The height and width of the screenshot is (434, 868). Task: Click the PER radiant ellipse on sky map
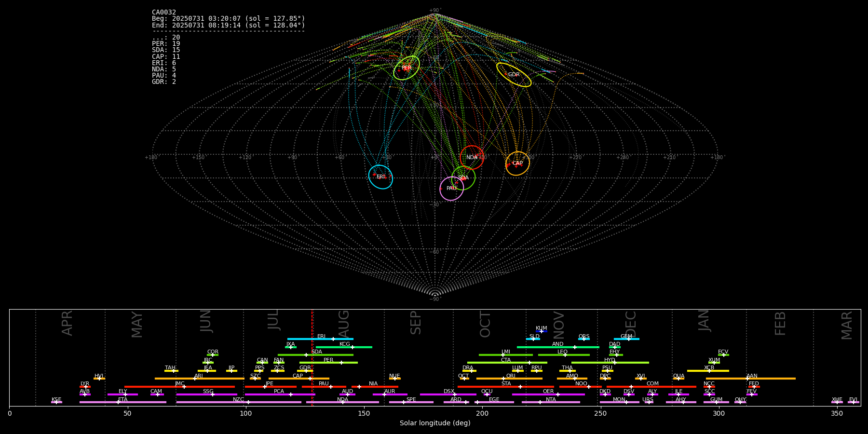pyautogui.click(x=407, y=68)
